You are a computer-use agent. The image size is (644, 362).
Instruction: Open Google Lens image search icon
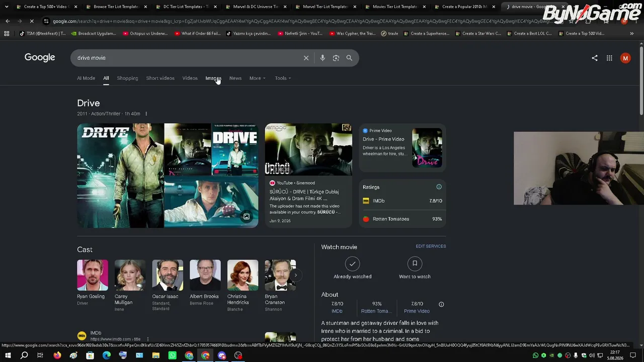click(x=336, y=58)
